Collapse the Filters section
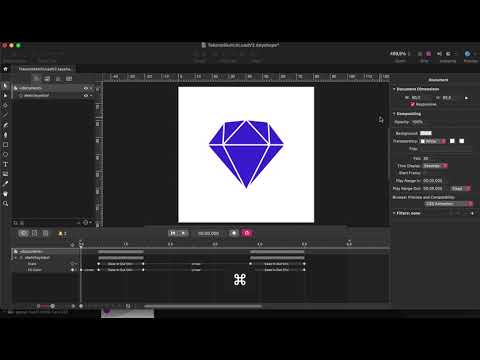480x360 pixels. 394,213
